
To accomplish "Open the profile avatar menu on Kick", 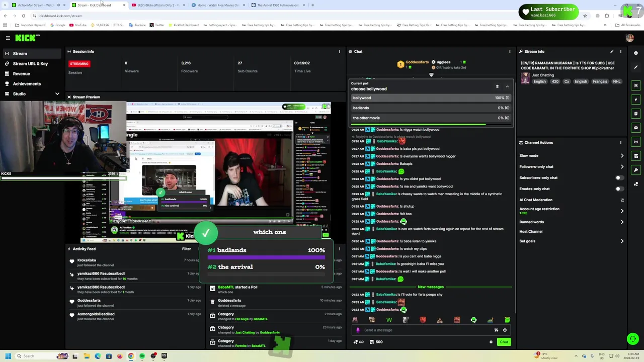I will pyautogui.click(x=629, y=38).
